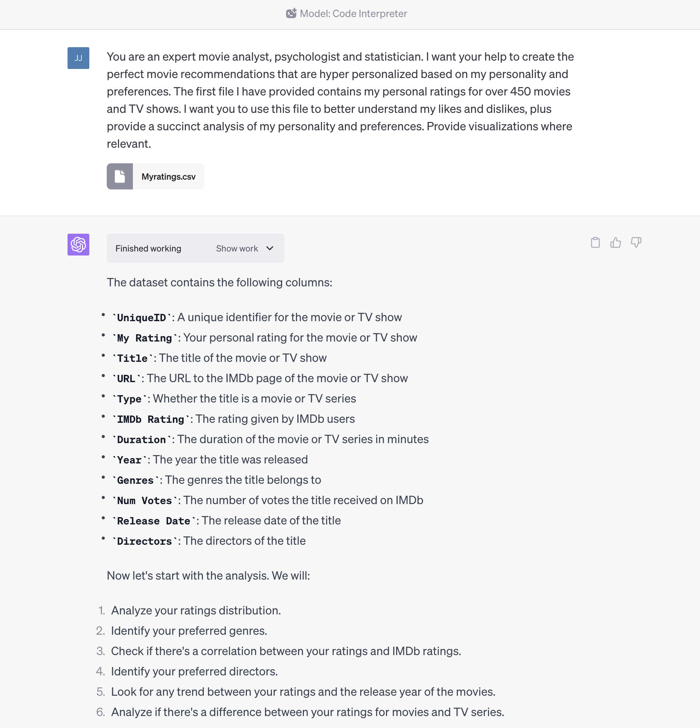Copy the assistant response with clipboard icon
The width and height of the screenshot is (700, 728).
click(x=595, y=242)
